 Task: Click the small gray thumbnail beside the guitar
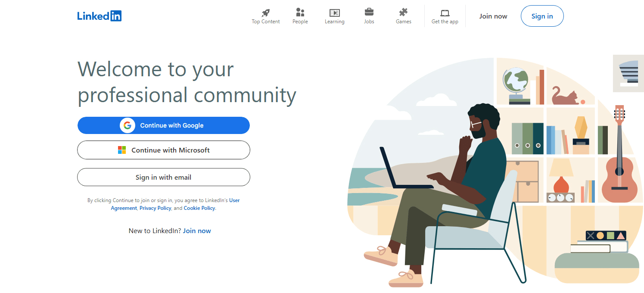[628, 73]
